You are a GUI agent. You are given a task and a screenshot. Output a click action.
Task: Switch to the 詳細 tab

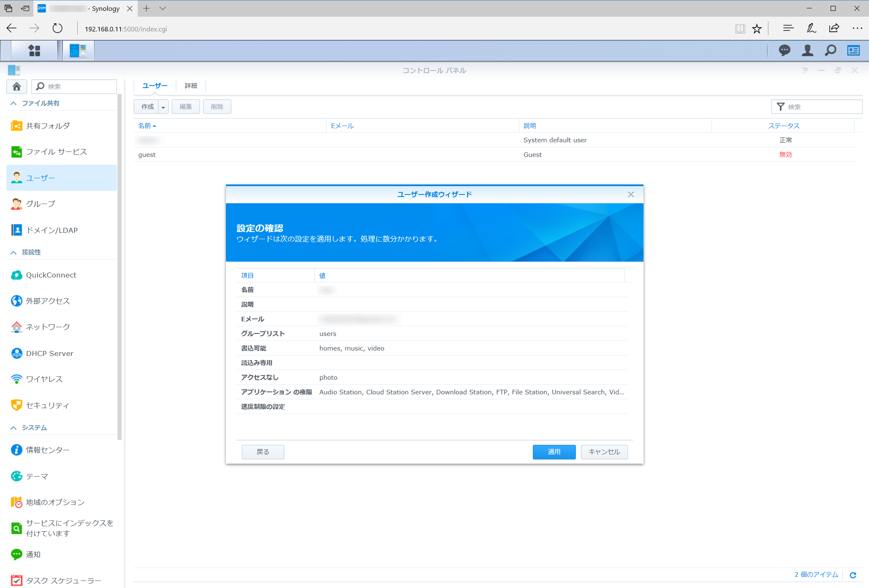click(191, 86)
